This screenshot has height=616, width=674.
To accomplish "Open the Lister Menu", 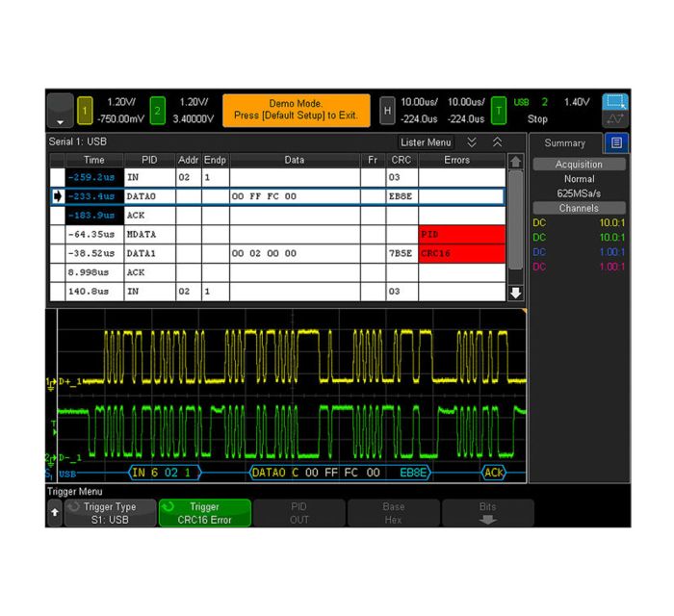I will (x=426, y=142).
